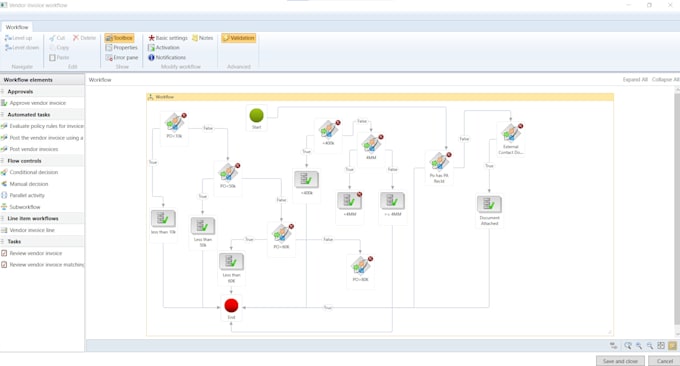This screenshot has height=366, width=680.
Task: Click Save and close button
Action: [620, 361]
